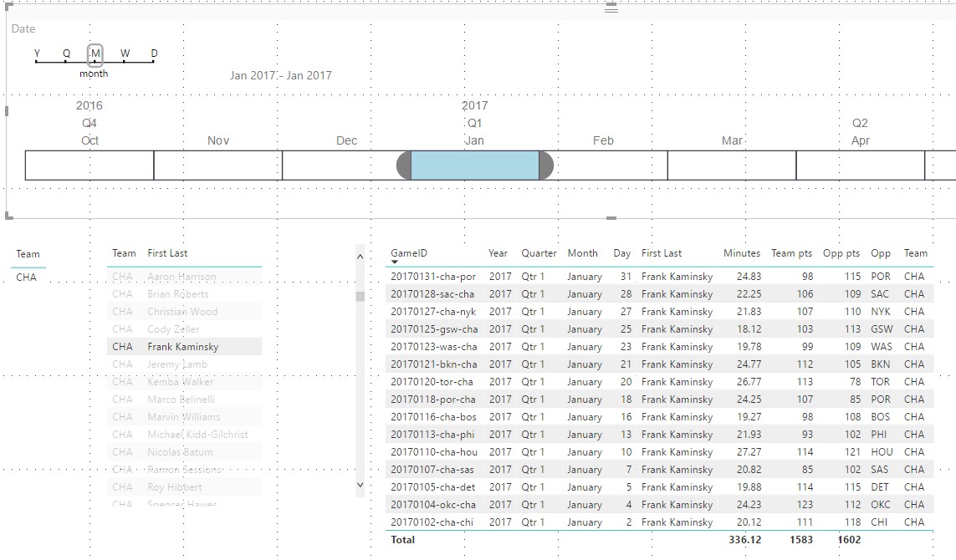956x560 pixels.
Task: Select Michael Kidd-Gilchrist row
Action: click(x=185, y=435)
